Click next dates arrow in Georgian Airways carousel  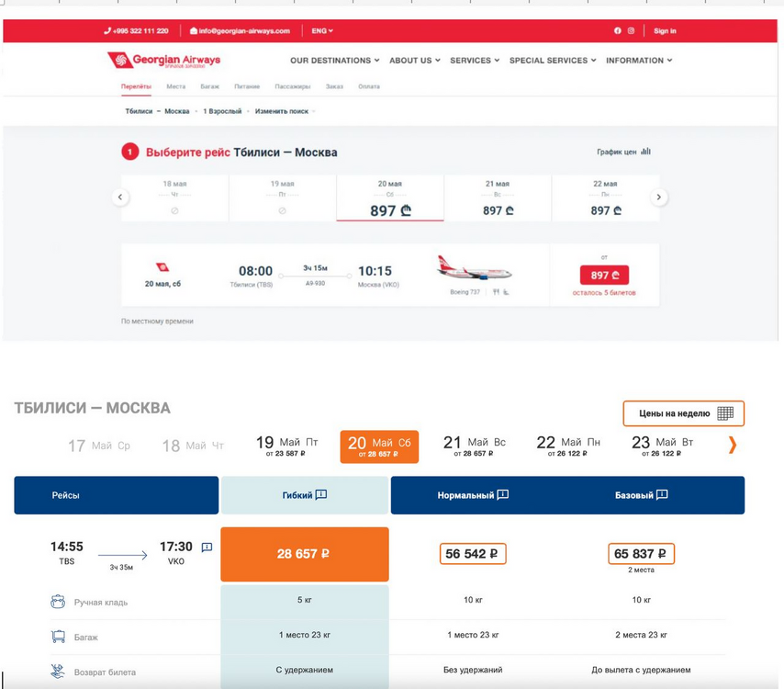tap(658, 198)
